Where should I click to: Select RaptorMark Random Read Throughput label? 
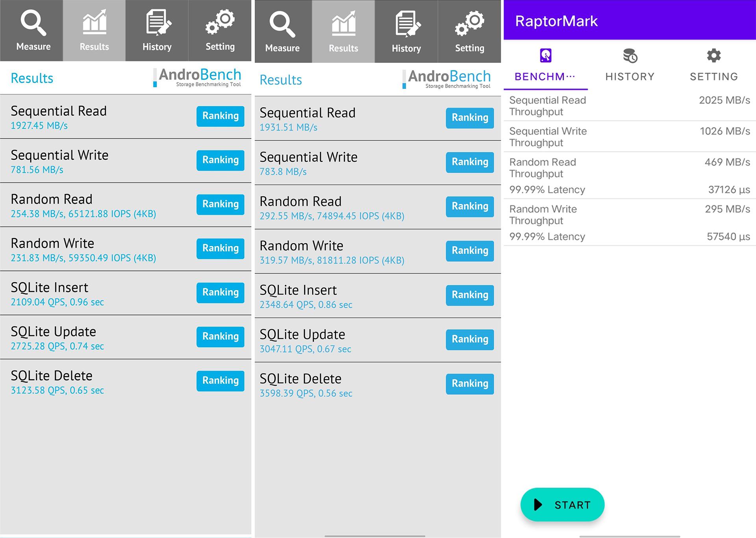click(x=543, y=168)
